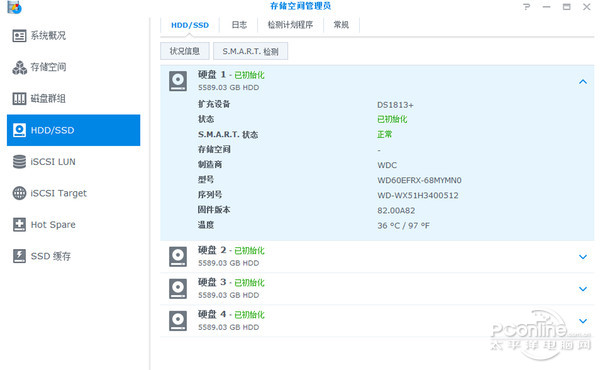600x370 pixels.
Task: Click the 存储空间管理员 window title
Action: [300, 6]
